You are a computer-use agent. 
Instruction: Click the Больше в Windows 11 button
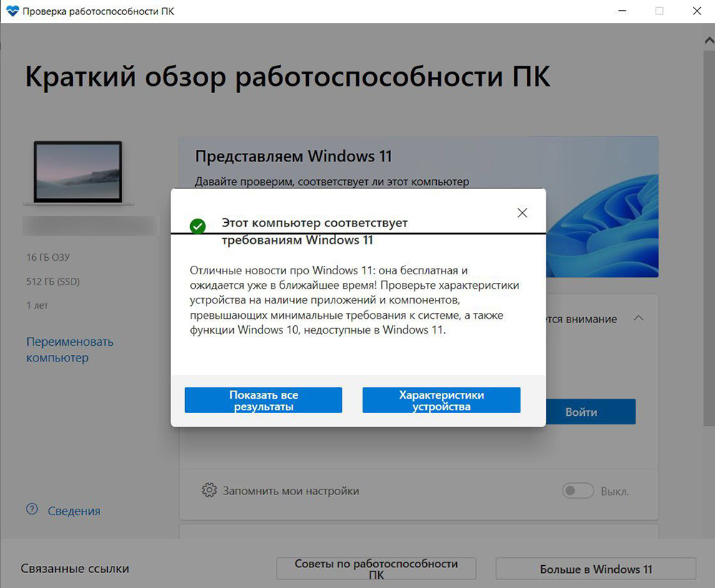tap(595, 569)
